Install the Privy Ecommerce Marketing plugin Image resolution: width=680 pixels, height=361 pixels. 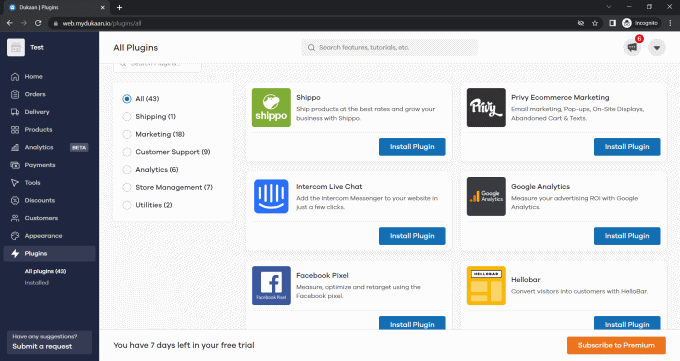(627, 147)
